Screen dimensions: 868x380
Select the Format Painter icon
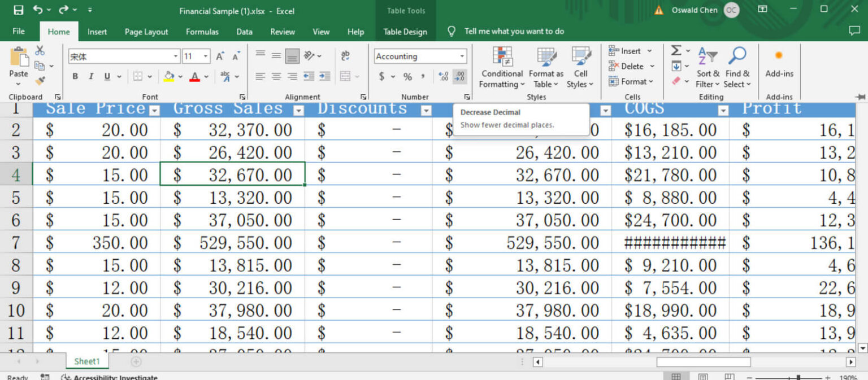click(38, 80)
